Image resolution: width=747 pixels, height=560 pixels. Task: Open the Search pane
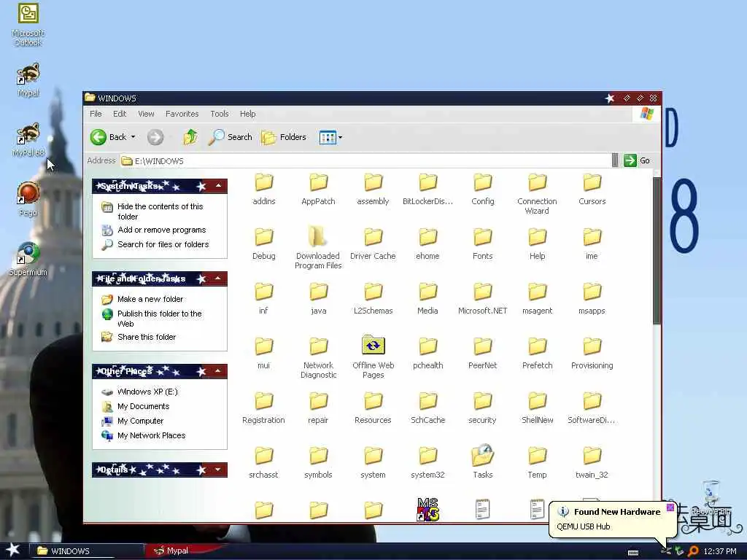[x=230, y=137]
